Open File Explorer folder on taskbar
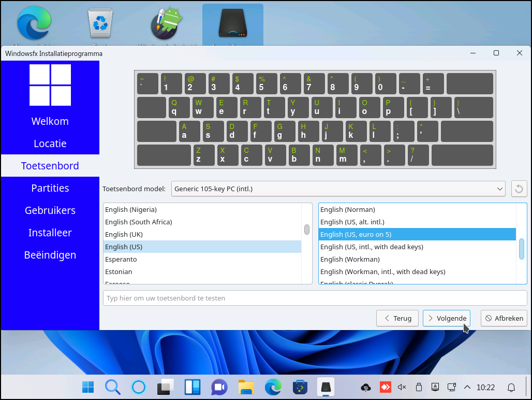The height and width of the screenshot is (400, 532). coord(246,387)
